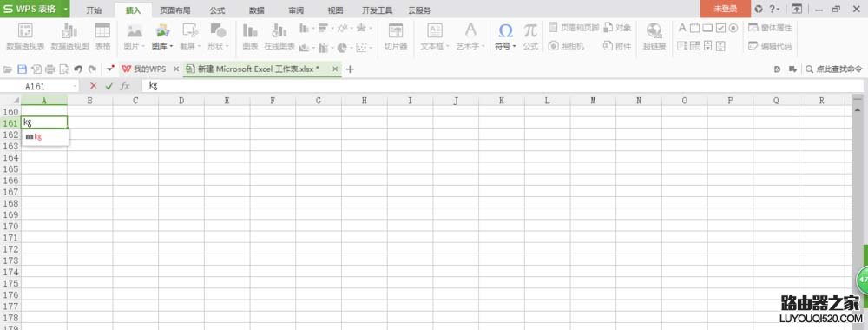The image size is (868, 330).
Task: Click the open folder icon in quick access bar
Action: pyautogui.click(x=8, y=69)
